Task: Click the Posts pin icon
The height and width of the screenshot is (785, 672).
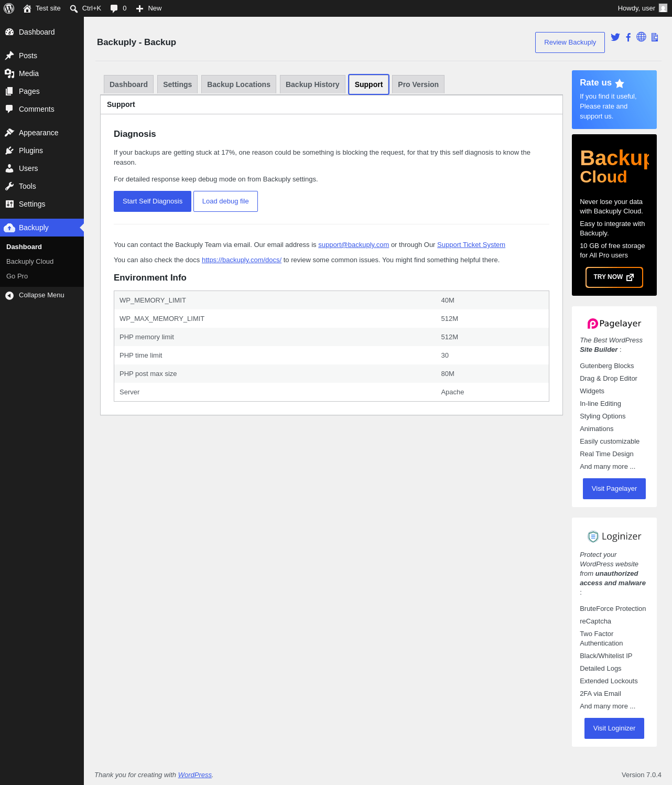Action: coord(9,56)
